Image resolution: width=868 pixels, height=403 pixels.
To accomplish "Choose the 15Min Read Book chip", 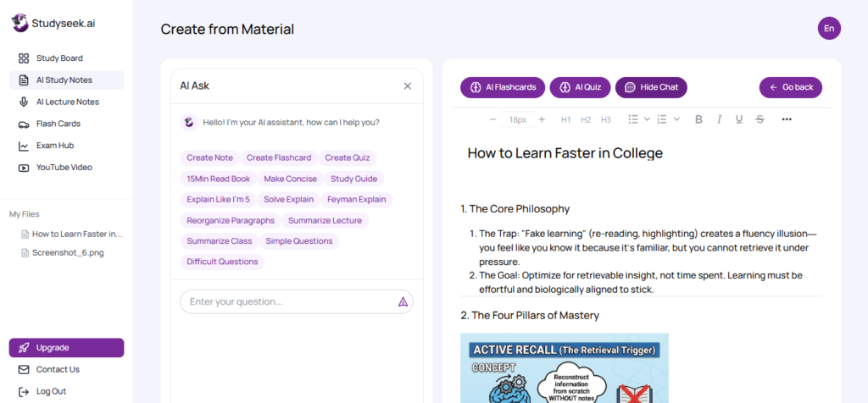I will pyautogui.click(x=219, y=179).
